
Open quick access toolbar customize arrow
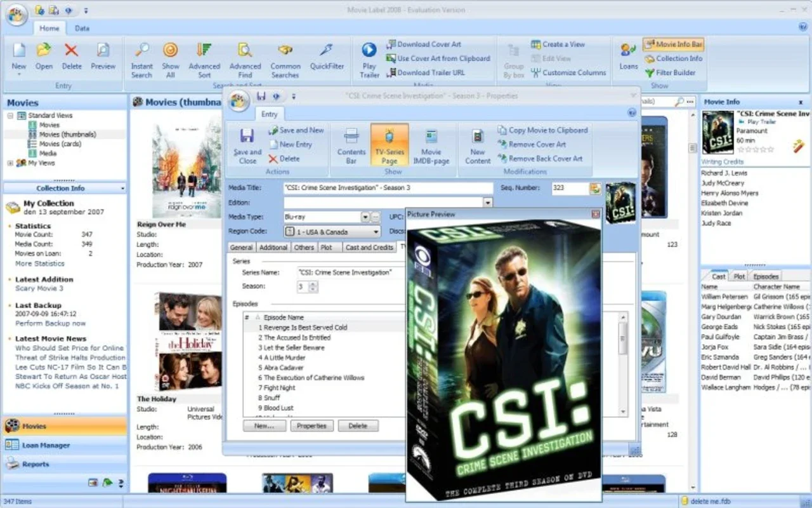click(x=86, y=11)
